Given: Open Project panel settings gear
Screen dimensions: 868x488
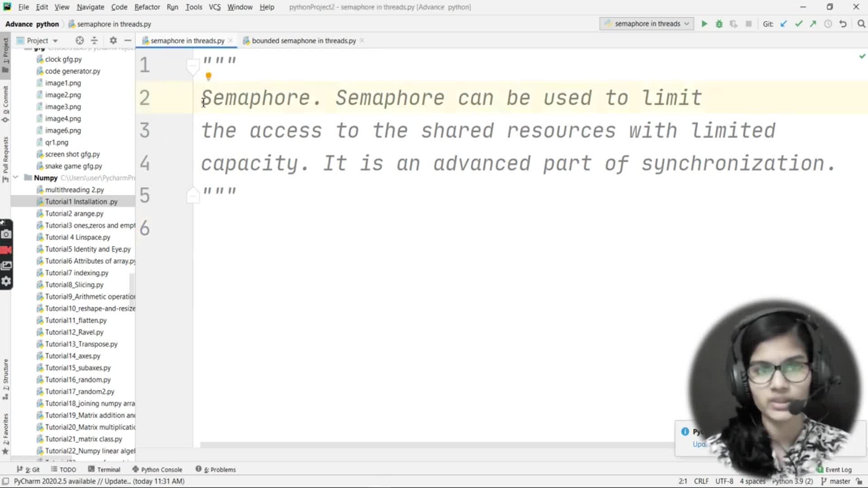Looking at the screenshot, I should point(113,40).
